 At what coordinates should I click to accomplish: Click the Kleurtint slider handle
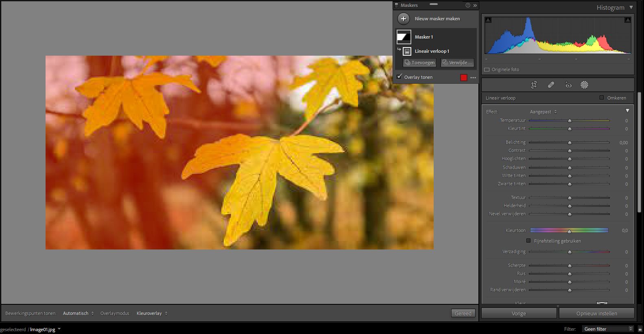pos(570,129)
